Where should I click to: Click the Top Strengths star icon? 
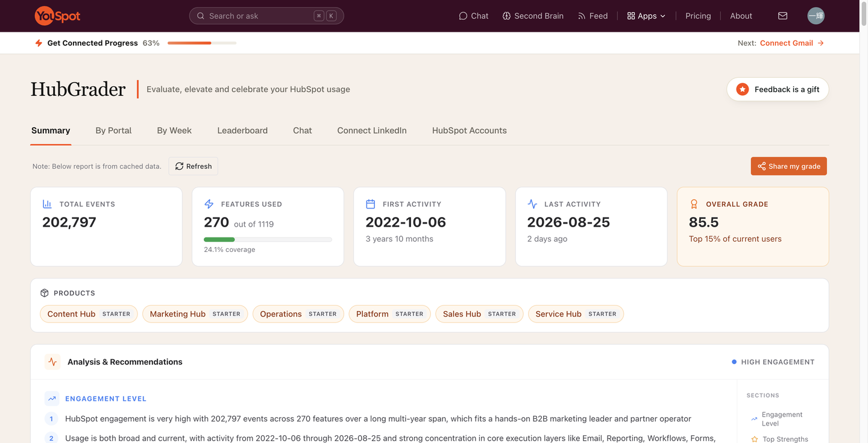(754, 439)
